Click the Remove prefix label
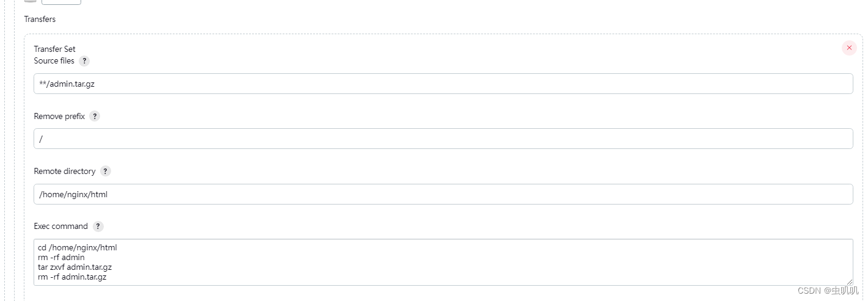The width and height of the screenshot is (868, 301). point(59,116)
